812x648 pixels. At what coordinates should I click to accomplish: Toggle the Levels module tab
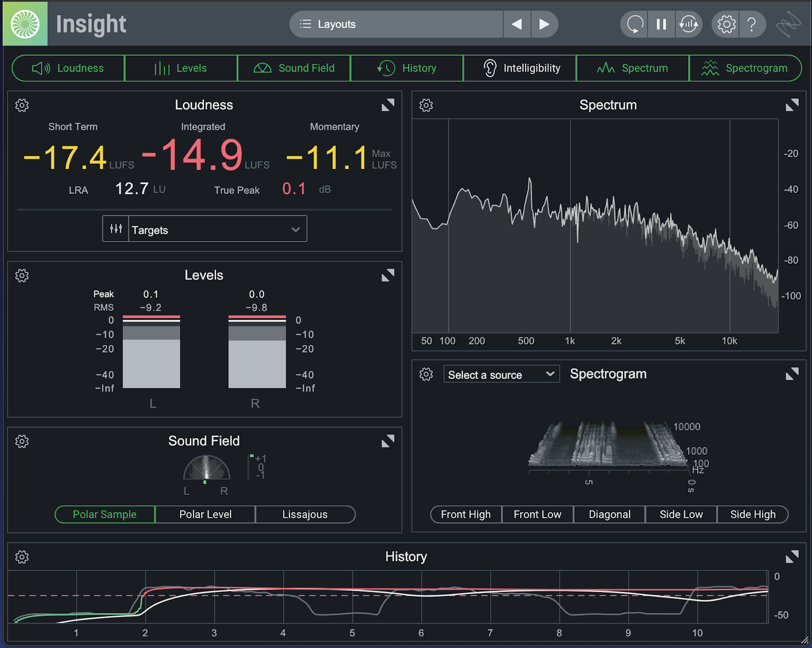tap(181, 68)
